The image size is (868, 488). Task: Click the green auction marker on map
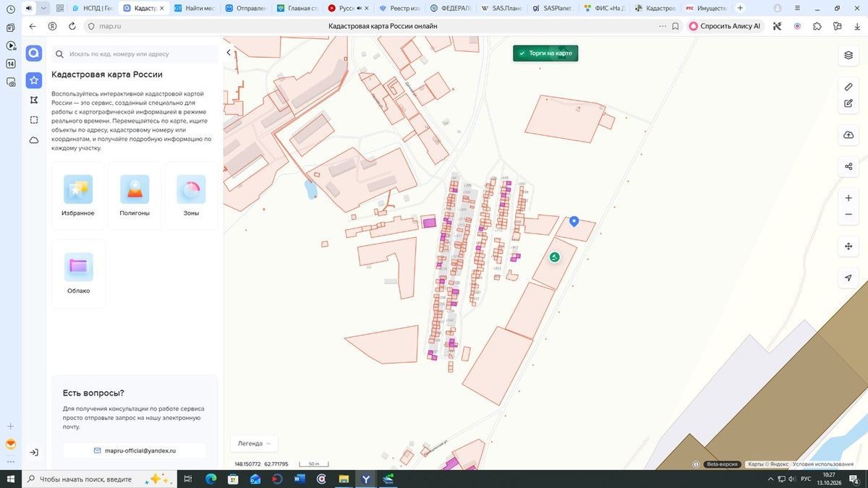555,257
